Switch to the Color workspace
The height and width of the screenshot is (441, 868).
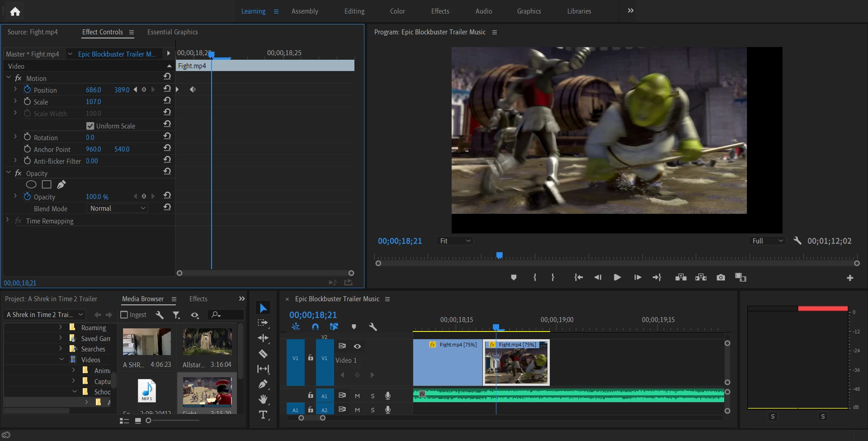pyautogui.click(x=397, y=11)
